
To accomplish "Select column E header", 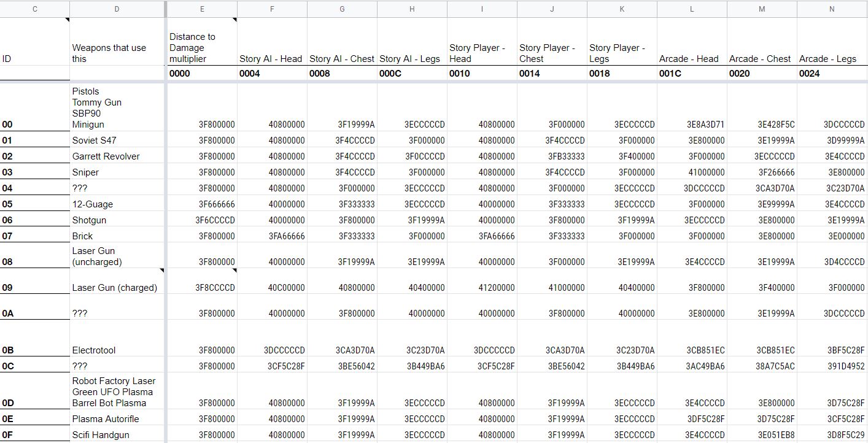I will point(202,9).
